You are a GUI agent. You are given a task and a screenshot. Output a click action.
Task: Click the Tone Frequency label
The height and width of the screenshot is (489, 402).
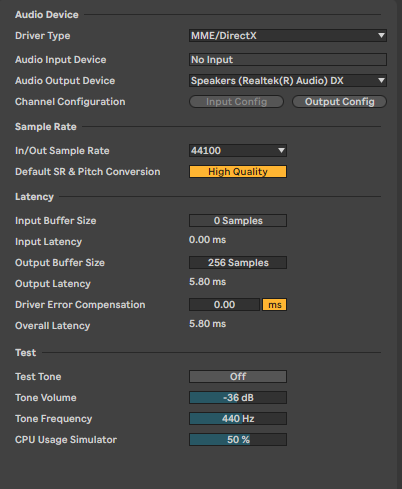pyautogui.click(x=54, y=419)
